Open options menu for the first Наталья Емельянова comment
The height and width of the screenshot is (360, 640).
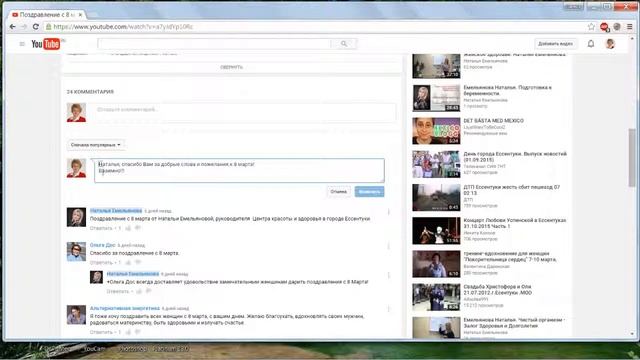point(389,212)
